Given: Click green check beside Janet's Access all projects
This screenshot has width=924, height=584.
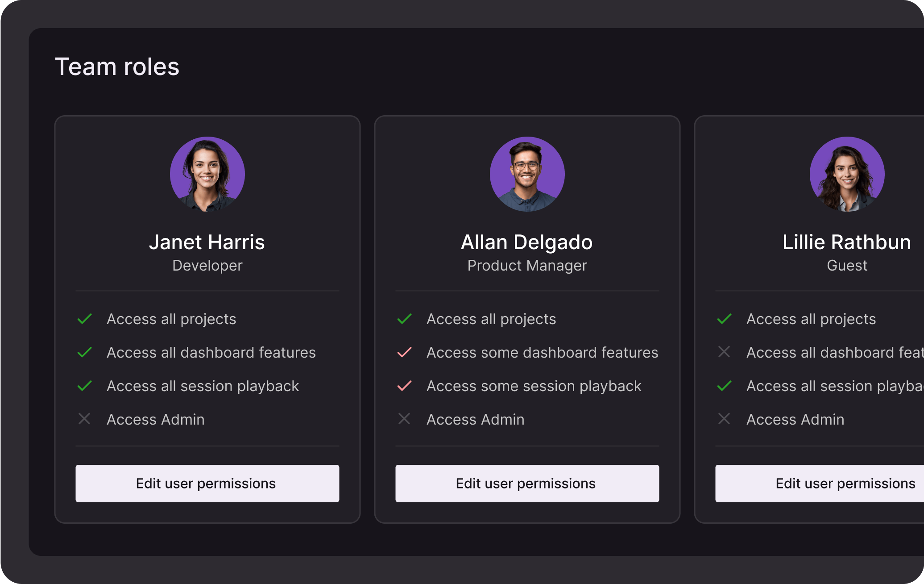Looking at the screenshot, I should (x=85, y=319).
